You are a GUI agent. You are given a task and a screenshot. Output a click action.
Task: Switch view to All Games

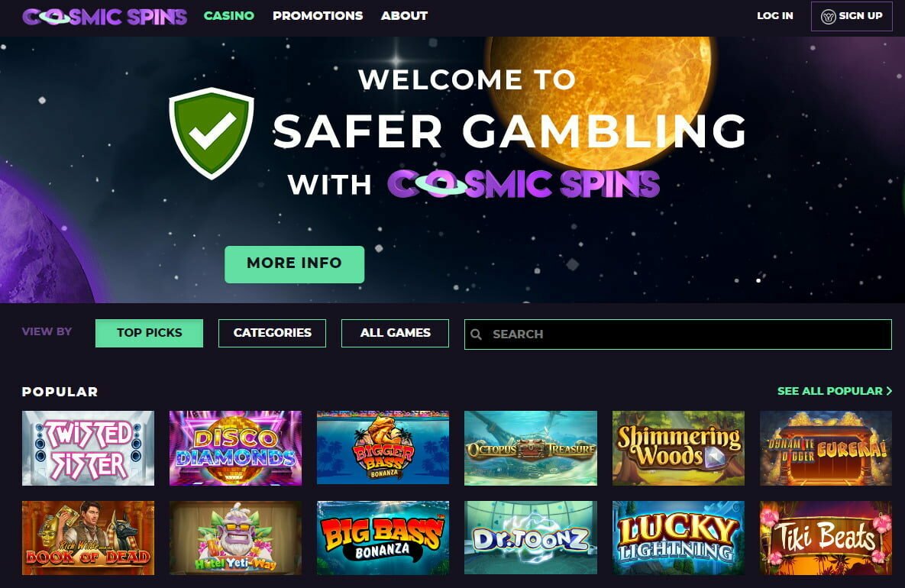(395, 333)
